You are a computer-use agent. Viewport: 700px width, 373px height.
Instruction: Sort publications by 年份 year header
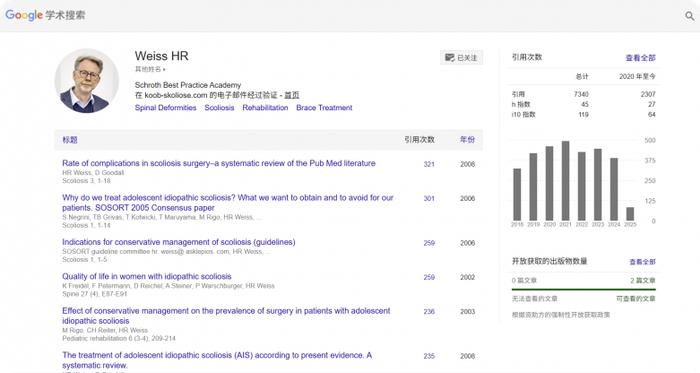(467, 140)
